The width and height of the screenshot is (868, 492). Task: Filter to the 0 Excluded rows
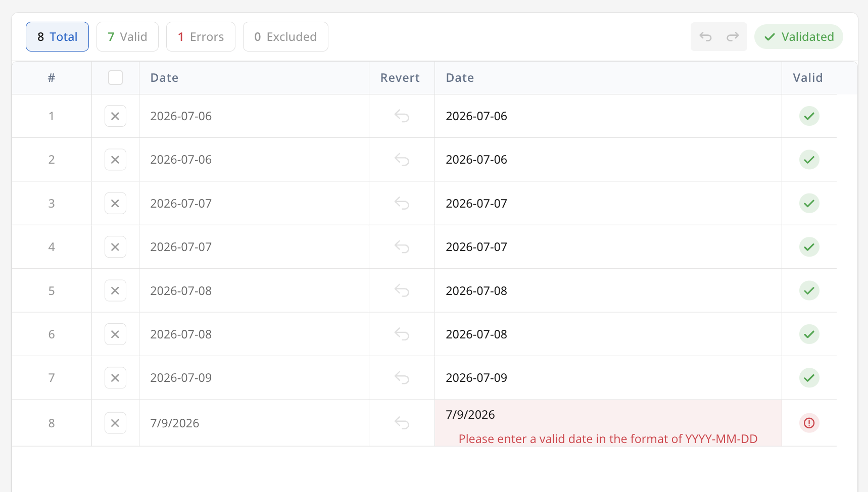[285, 36]
